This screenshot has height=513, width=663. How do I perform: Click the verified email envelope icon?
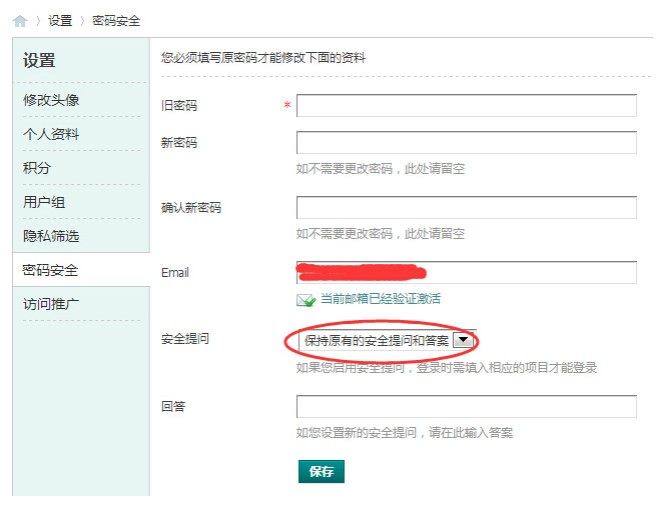click(306, 300)
